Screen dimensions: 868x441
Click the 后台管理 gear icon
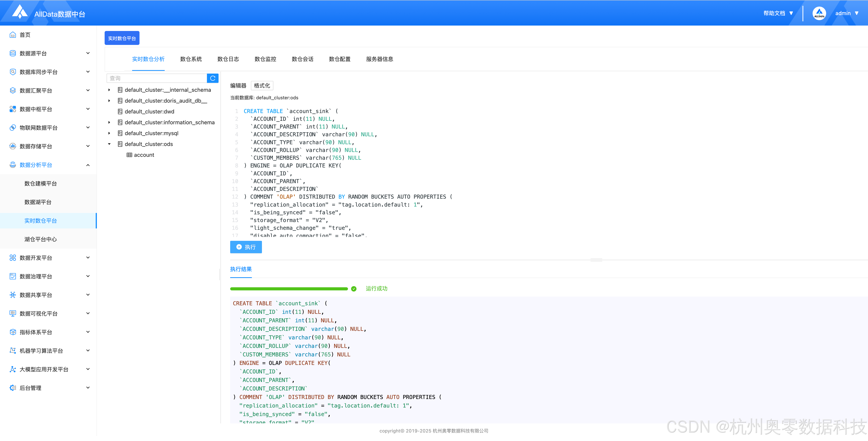[13, 388]
